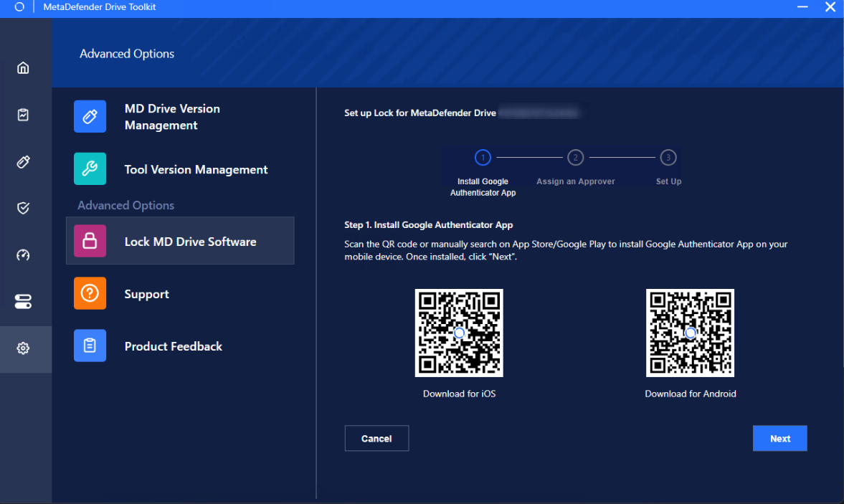
Task: Select Lock MD Drive Software option
Action: pos(180,241)
